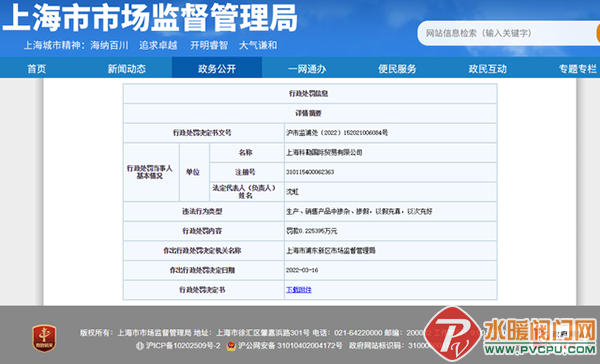The height and width of the screenshot is (364, 600).
Task: Select the 政务公开 navigation tab
Action: [217, 69]
